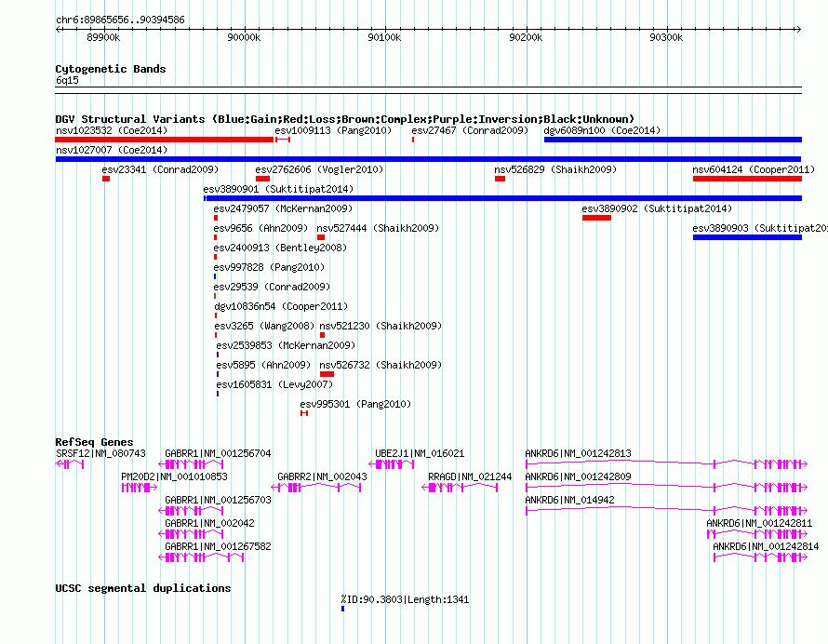Screen dimensions: 828x644
Task: Select RRAGD|NM_021244 gene label
Action: pos(470,476)
